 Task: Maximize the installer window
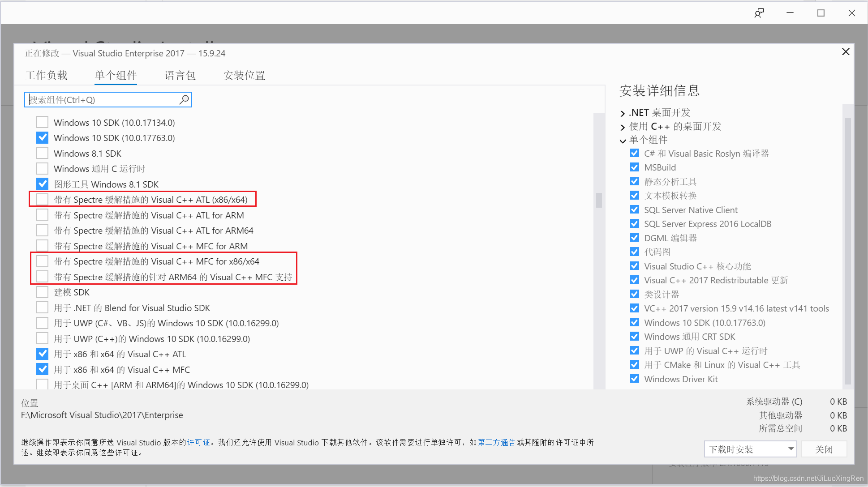[x=821, y=13]
